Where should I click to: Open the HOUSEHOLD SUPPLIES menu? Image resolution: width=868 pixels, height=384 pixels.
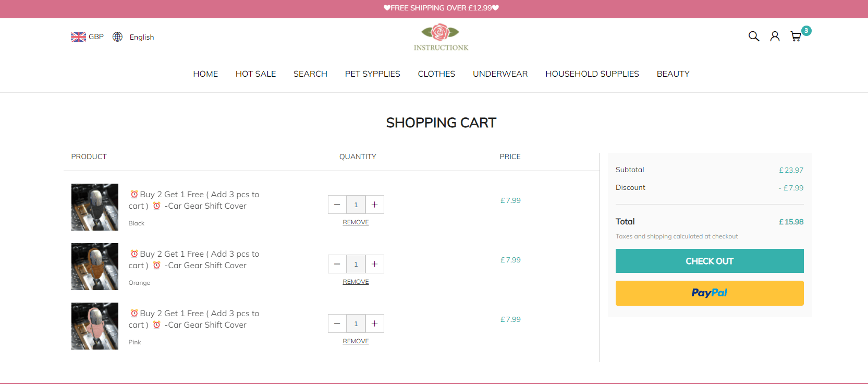click(592, 74)
